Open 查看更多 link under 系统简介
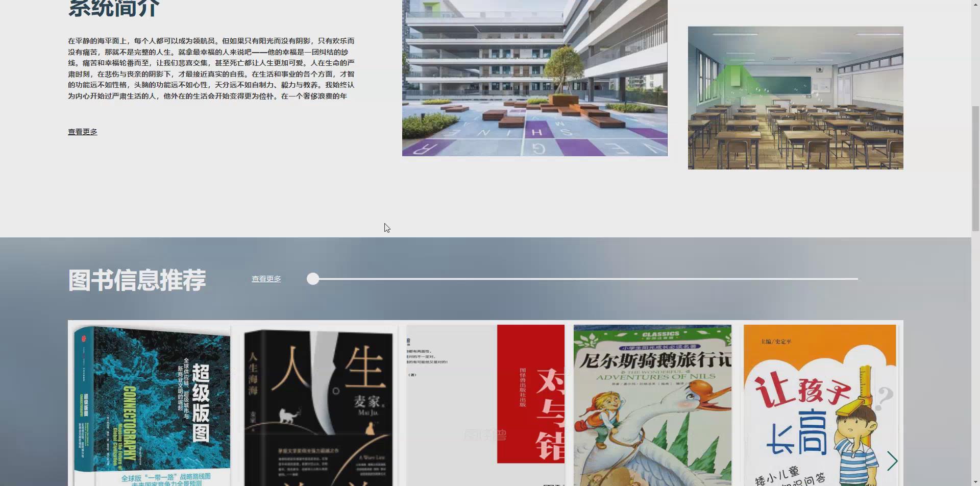The image size is (980, 486). point(82,131)
